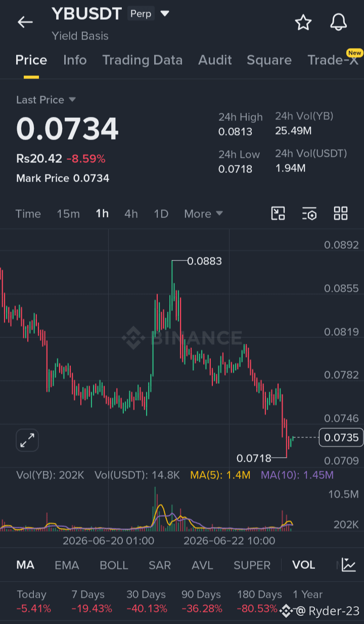Open the More timeframes dropdown
This screenshot has width=364, height=624.
203,214
